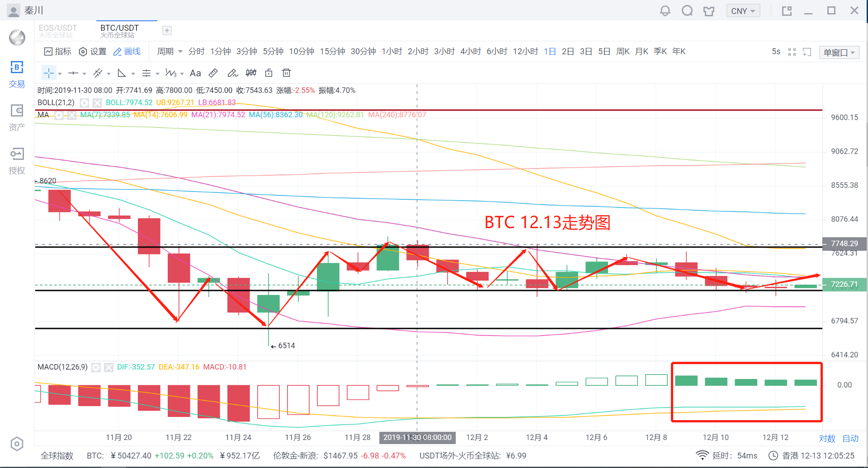This screenshot has width=868, height=468.
Task: Select the 周K timeframe
Action: tap(623, 51)
